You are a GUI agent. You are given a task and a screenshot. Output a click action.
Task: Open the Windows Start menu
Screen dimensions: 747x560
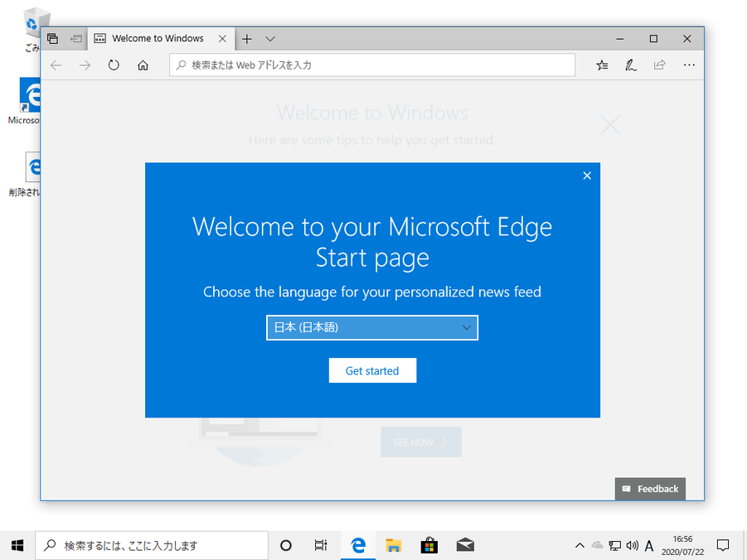[x=17, y=546]
